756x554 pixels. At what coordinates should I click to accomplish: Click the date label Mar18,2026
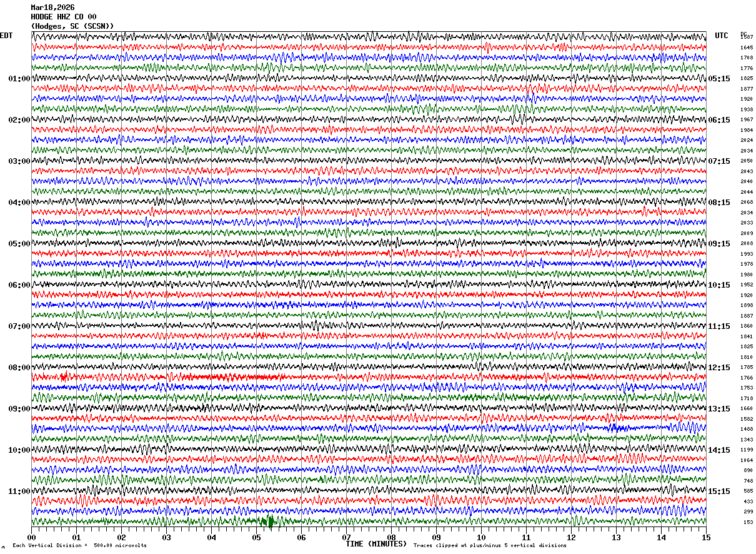click(x=52, y=8)
